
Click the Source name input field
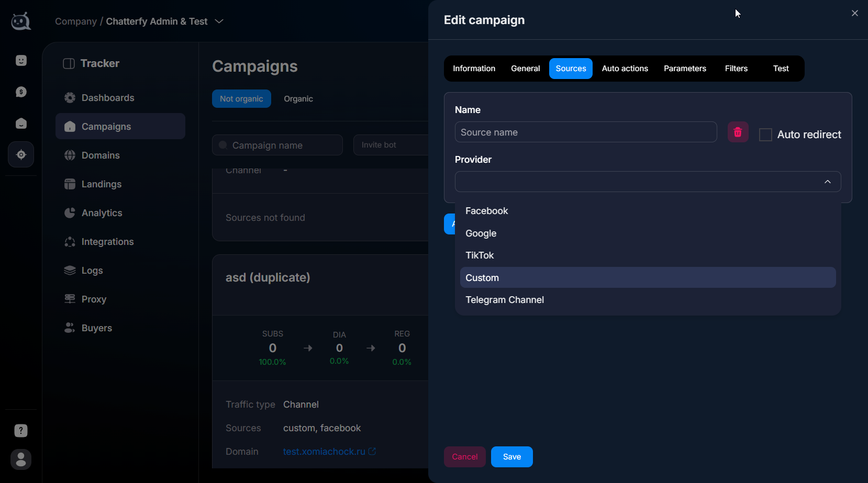[586, 132]
